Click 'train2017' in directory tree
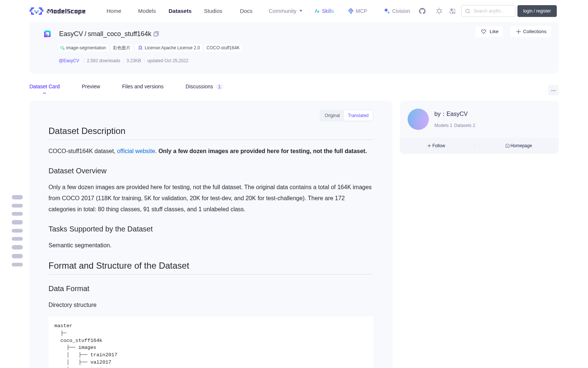588x368 pixels. pyautogui.click(x=104, y=355)
